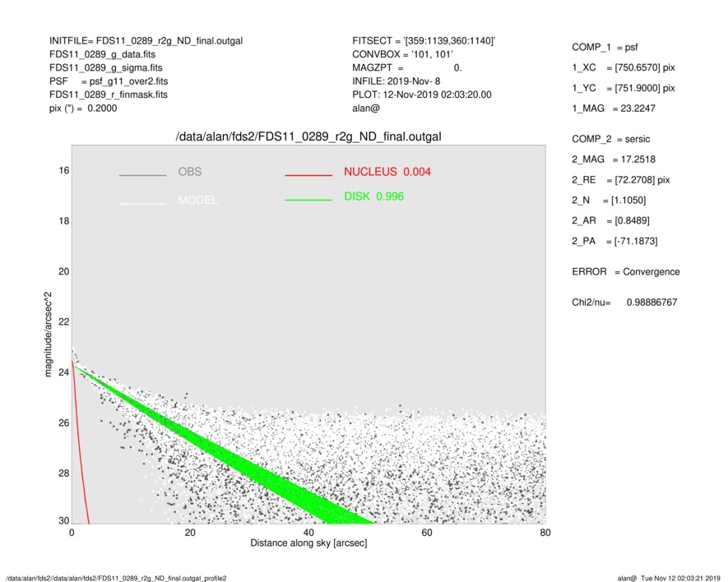Image resolution: width=728 pixels, height=582 pixels.
Task: Click the x-axis tick label 60
Action: (x=427, y=533)
